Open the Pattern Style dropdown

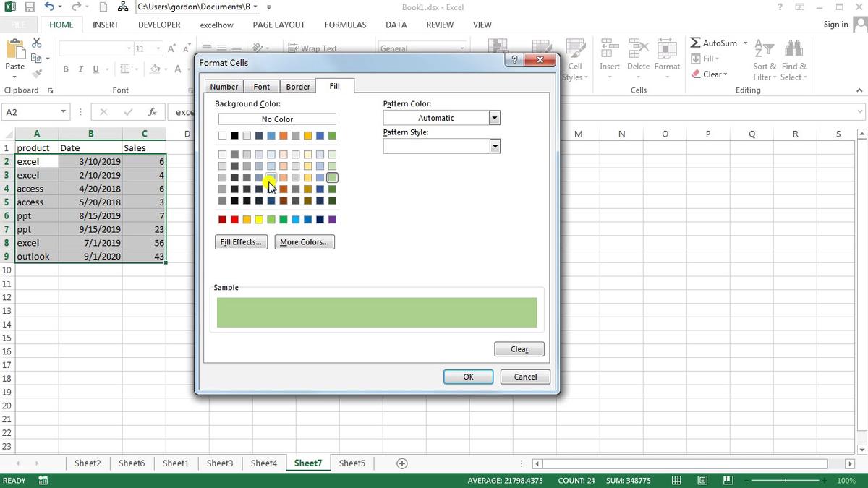(494, 146)
